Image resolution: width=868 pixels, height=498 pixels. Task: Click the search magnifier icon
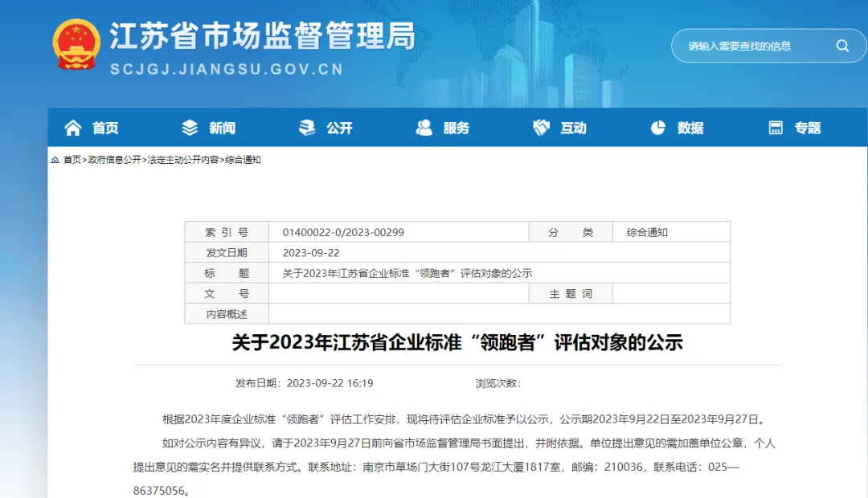tap(842, 46)
